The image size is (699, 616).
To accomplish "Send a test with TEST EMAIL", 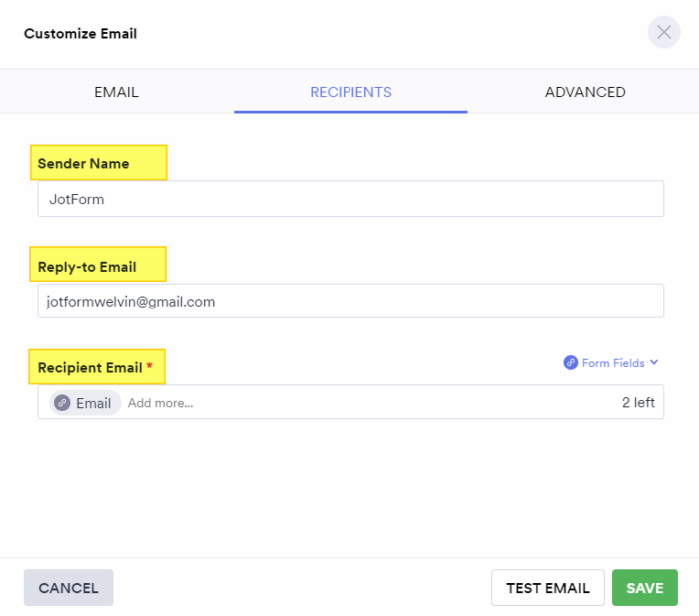I will click(547, 588).
